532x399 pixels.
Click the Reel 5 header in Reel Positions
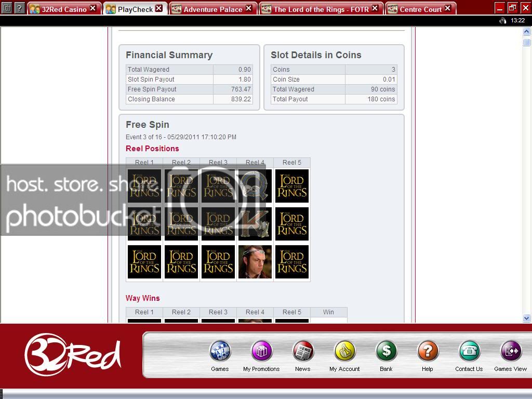(292, 163)
